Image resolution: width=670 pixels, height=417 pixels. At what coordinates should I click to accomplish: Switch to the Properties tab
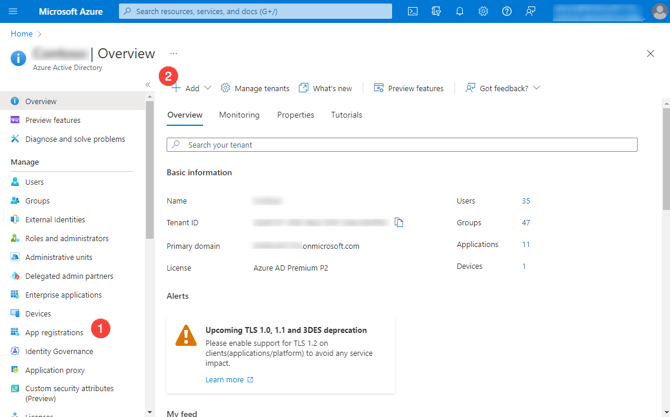(295, 115)
